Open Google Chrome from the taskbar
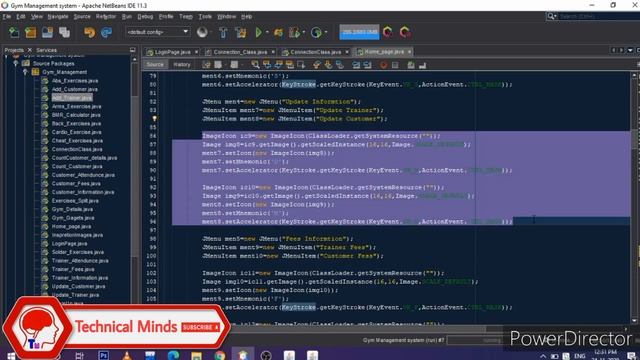Screen dimensions: 640x360 click(220, 356)
